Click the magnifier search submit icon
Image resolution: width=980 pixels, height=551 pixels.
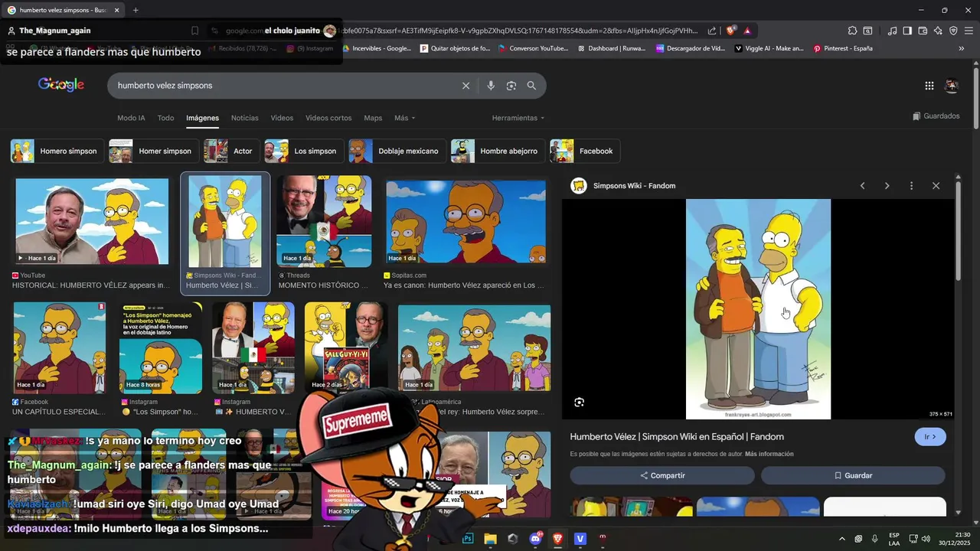531,86
